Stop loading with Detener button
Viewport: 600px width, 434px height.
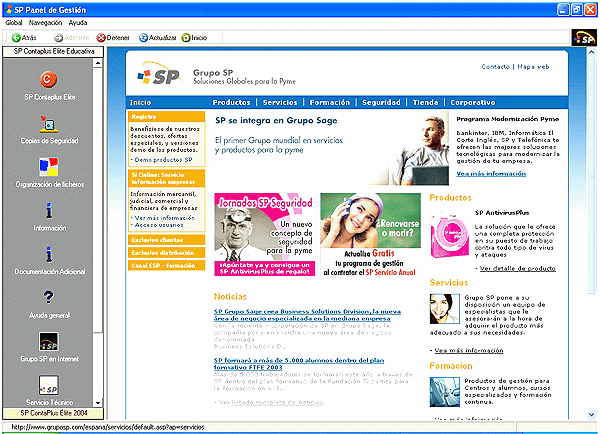pyautogui.click(x=113, y=38)
